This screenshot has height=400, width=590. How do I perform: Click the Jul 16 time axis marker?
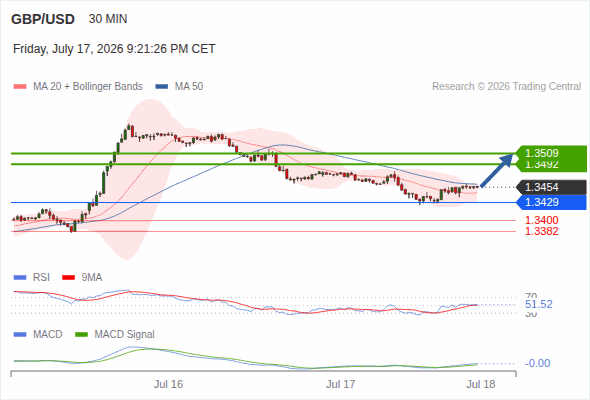[x=168, y=384]
